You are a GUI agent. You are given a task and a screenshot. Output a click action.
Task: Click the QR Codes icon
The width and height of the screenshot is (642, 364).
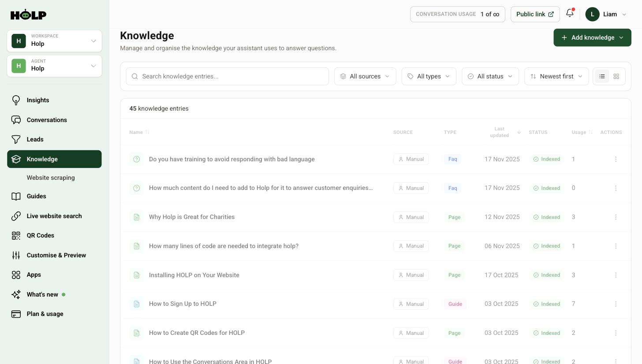[16, 235]
